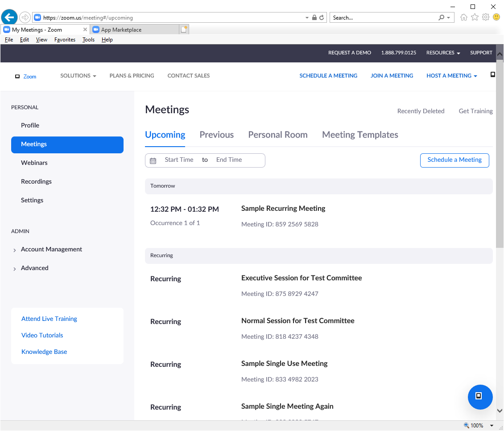Open the Tools menu
Viewport: 504px width, 431px height.
coord(88,40)
